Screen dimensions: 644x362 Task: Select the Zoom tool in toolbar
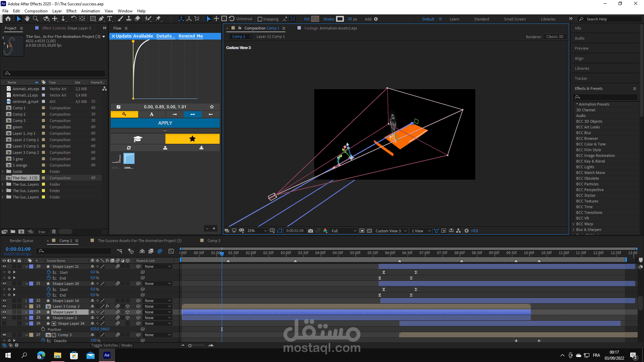pyautogui.click(x=35, y=19)
